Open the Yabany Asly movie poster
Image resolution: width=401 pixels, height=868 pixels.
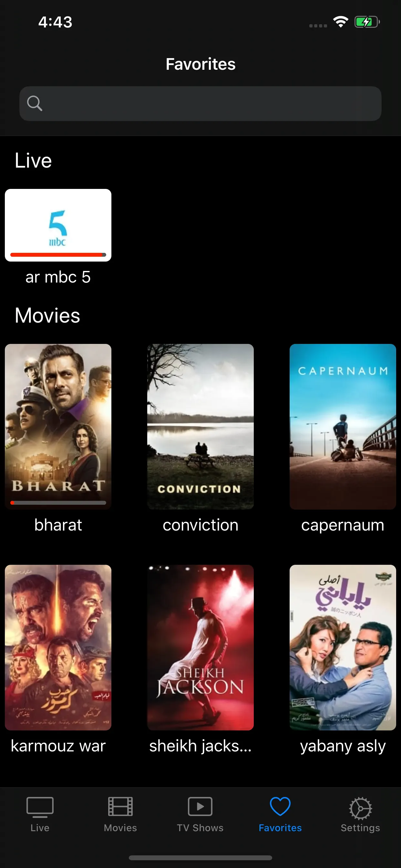pyautogui.click(x=343, y=648)
